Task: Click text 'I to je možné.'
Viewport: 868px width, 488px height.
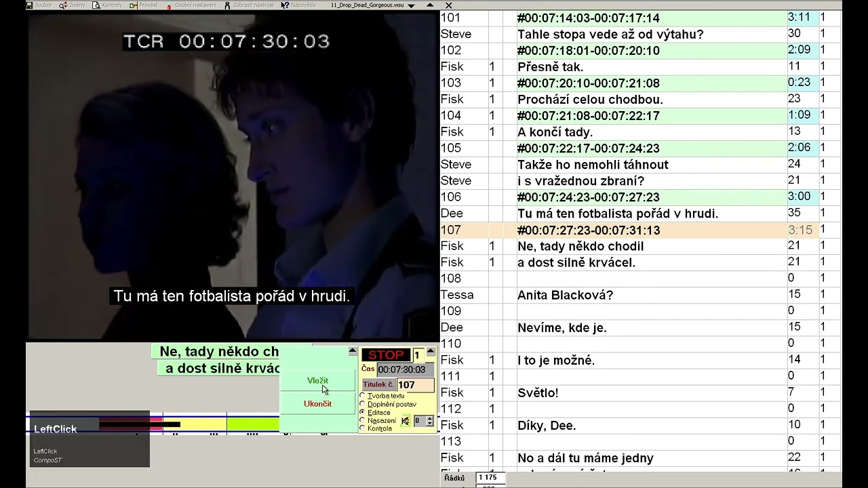Action: pos(556,360)
